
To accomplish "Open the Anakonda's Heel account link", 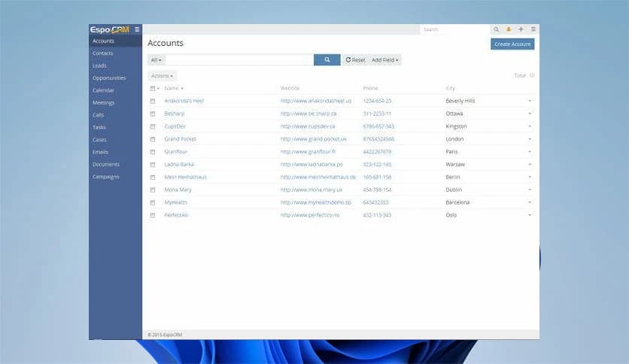I will (x=184, y=101).
